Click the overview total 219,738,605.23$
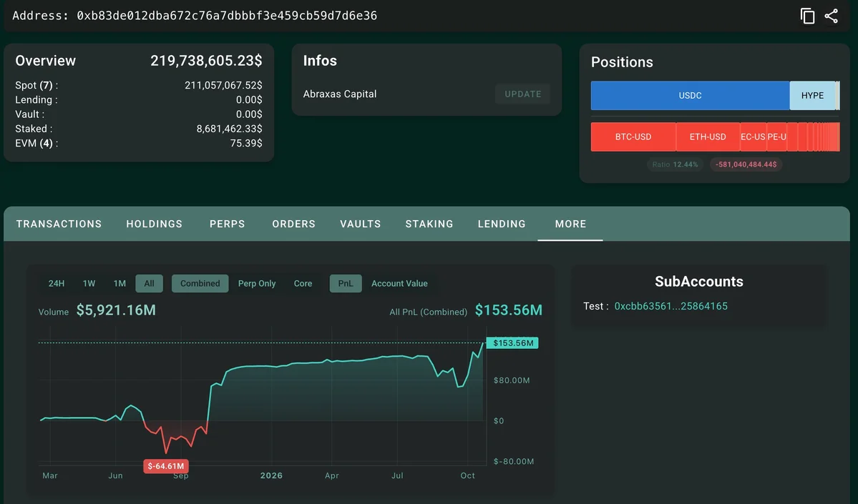This screenshot has width=858, height=504. click(x=206, y=61)
